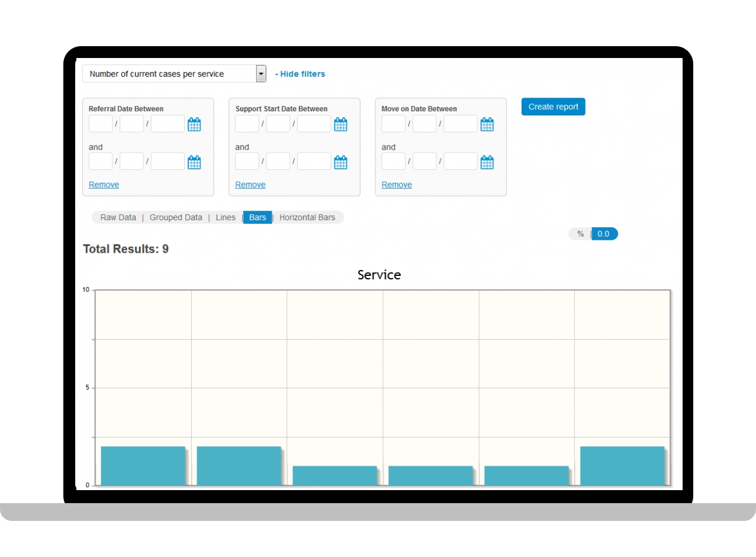Switch to Grouped Data view

pyautogui.click(x=176, y=217)
